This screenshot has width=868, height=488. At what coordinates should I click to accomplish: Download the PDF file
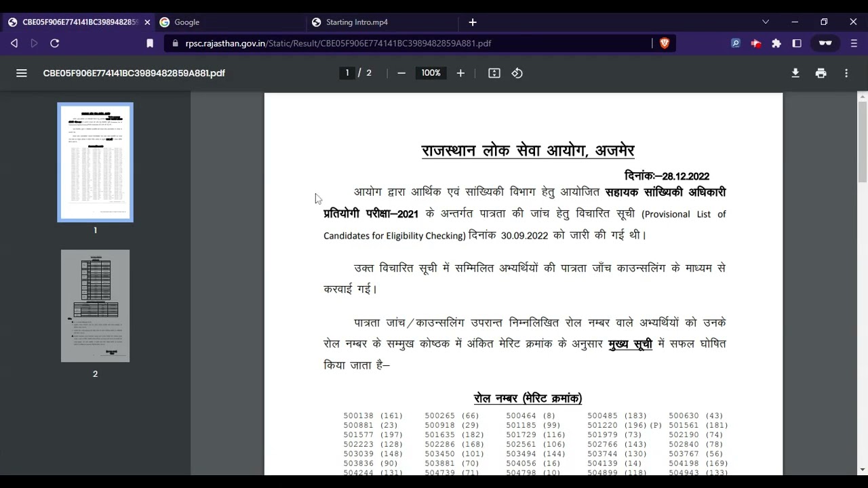pos(795,73)
